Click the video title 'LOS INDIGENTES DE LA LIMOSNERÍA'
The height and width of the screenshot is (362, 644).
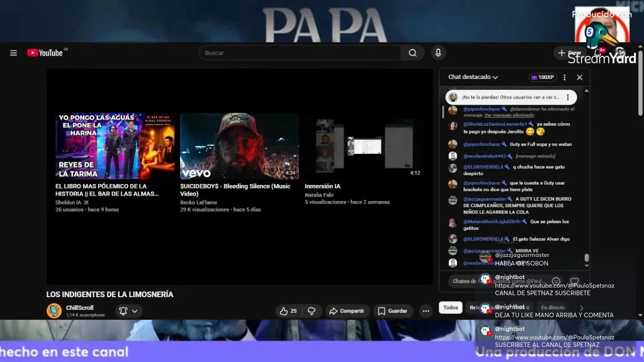pyautogui.click(x=110, y=295)
